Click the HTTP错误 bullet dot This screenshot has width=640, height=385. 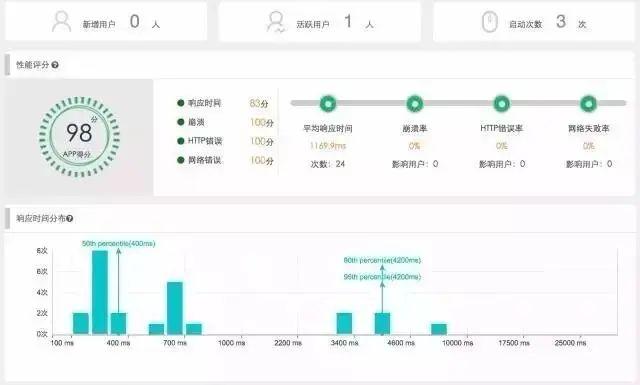[180, 141]
